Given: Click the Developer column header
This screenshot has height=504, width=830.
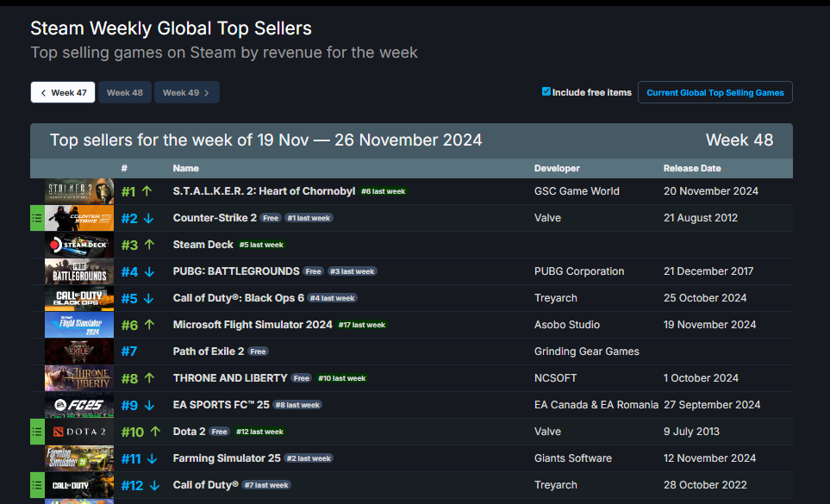Looking at the screenshot, I should point(557,168).
